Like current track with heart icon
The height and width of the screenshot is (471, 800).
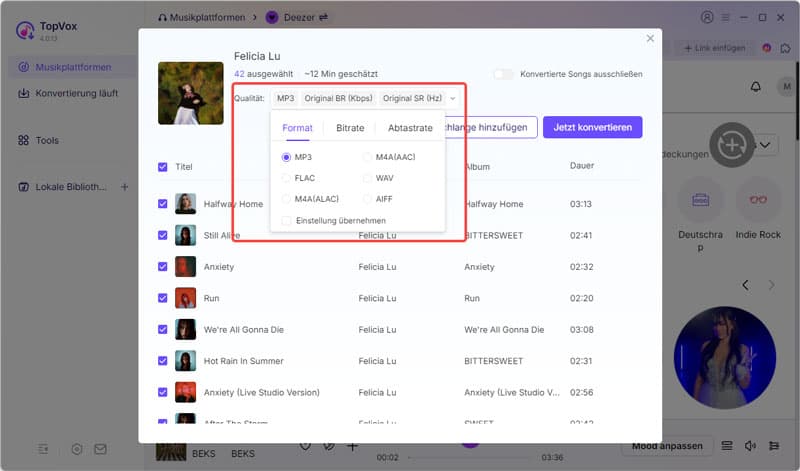click(x=305, y=447)
